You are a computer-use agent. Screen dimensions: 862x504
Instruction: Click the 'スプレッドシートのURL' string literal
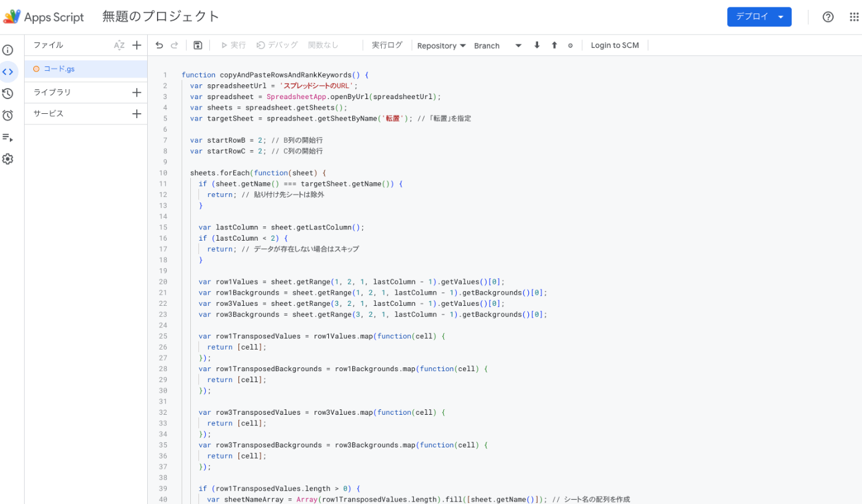(316, 86)
